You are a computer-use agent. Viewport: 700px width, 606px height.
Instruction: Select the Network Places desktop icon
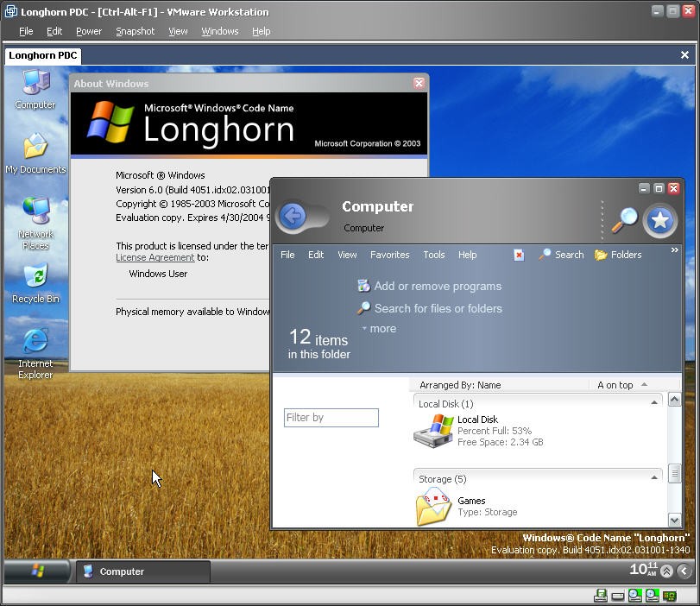[35, 212]
